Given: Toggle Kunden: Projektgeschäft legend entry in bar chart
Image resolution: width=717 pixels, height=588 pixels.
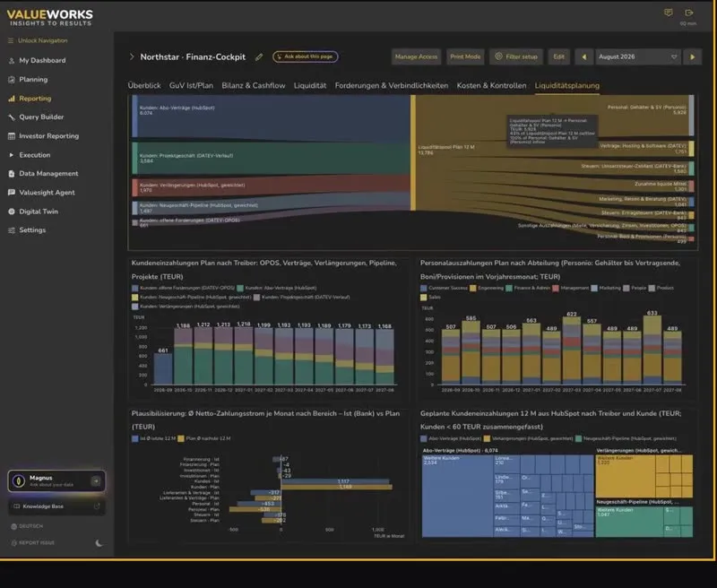Looking at the screenshot, I should click(302, 298).
